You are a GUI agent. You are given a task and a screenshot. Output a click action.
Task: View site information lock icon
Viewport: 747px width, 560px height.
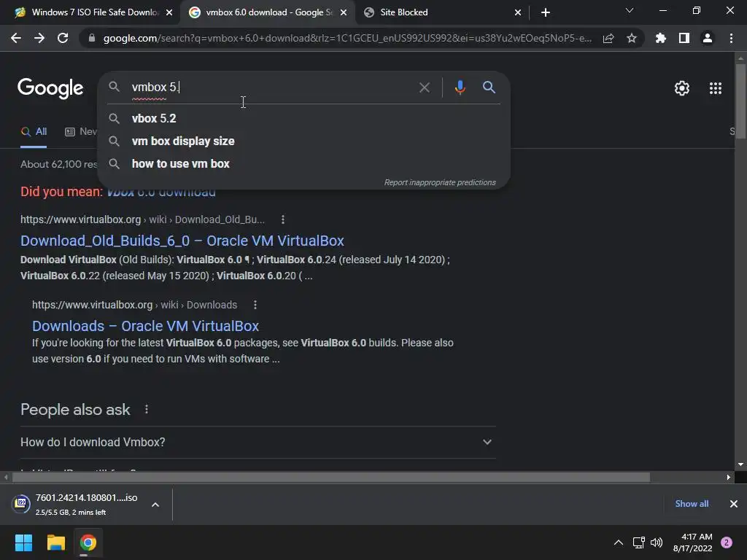91,38
